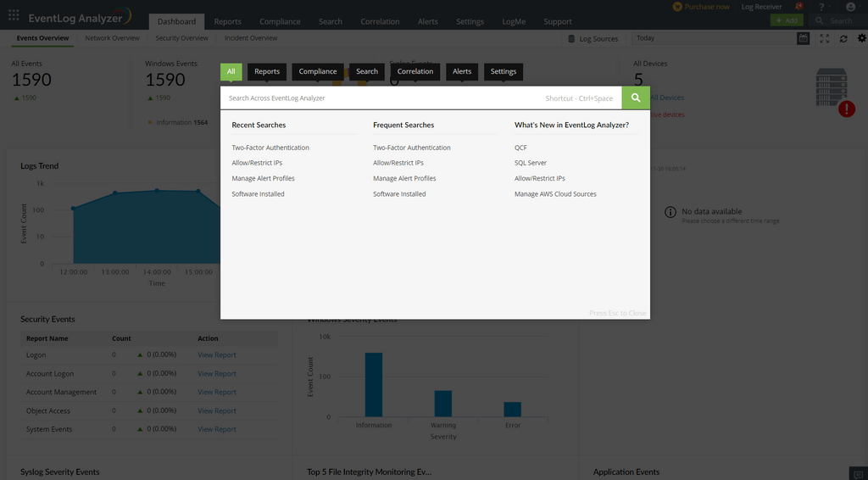Open the Today date range field
Viewport: 868px width, 480px height.
coord(713,38)
